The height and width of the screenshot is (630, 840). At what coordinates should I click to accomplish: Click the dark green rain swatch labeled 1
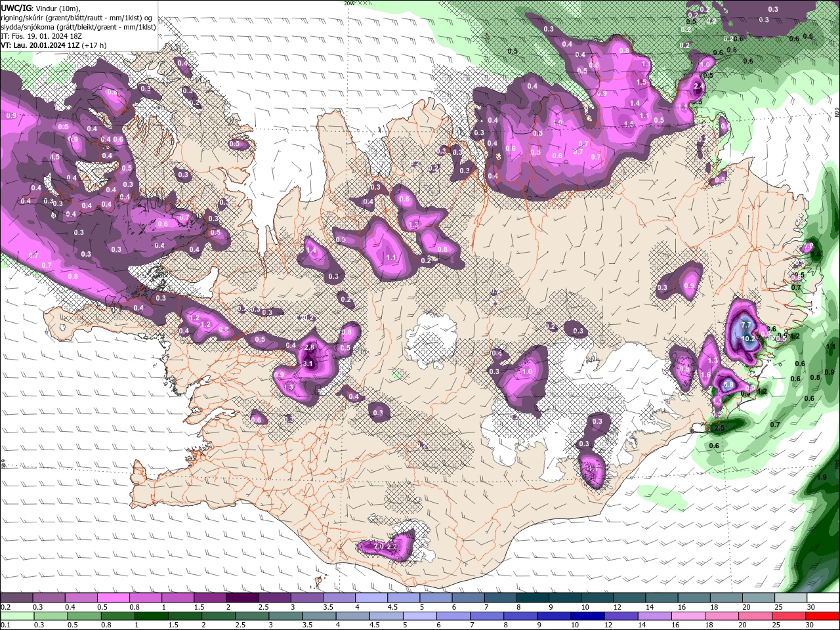click(151, 616)
